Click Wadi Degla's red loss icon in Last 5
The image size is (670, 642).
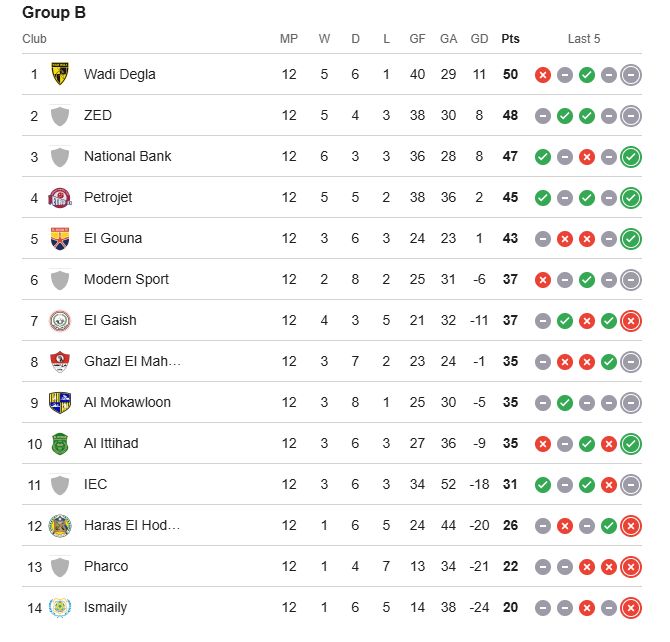point(543,75)
